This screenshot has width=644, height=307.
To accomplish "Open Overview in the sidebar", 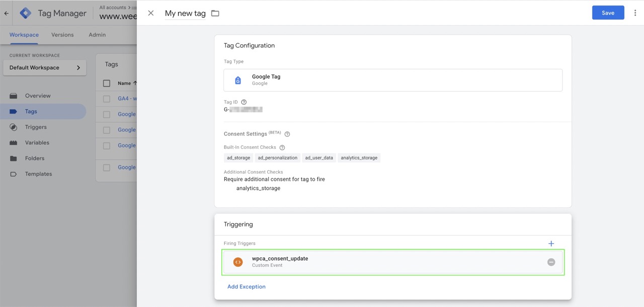I will [x=38, y=96].
